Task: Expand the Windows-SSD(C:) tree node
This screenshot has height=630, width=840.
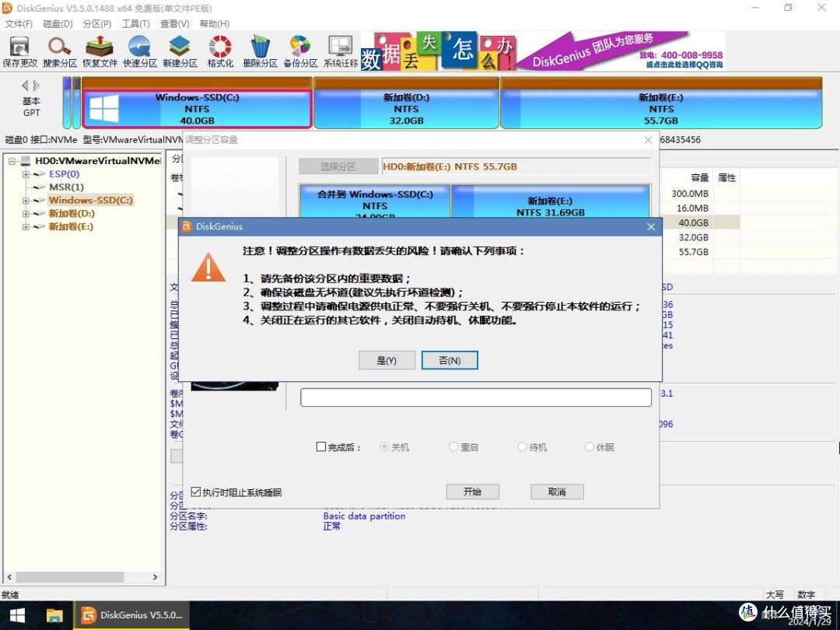Action: click(26, 201)
